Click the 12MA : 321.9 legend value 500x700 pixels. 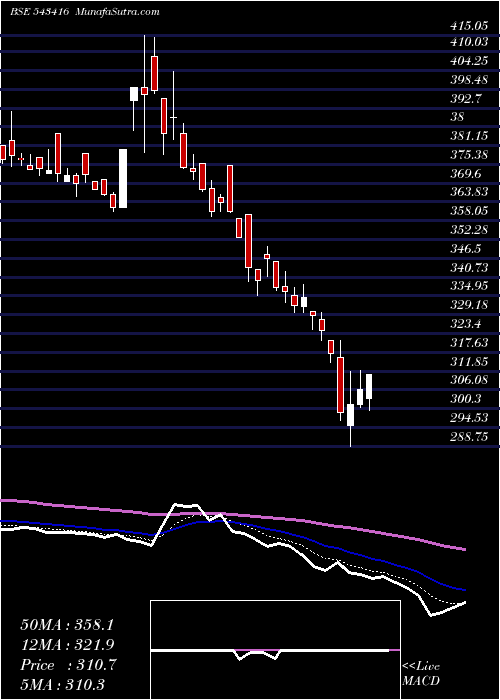click(67, 645)
